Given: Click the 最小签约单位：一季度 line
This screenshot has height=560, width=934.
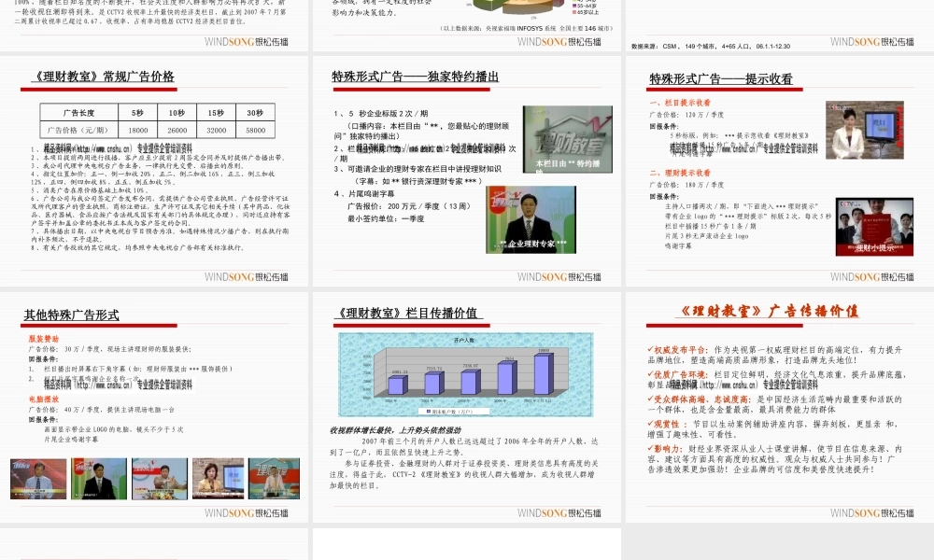Looking at the screenshot, I should tap(386, 219).
